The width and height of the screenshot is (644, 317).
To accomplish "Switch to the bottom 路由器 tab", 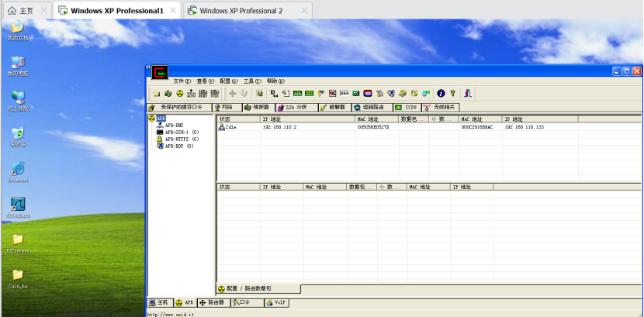I will point(213,302).
